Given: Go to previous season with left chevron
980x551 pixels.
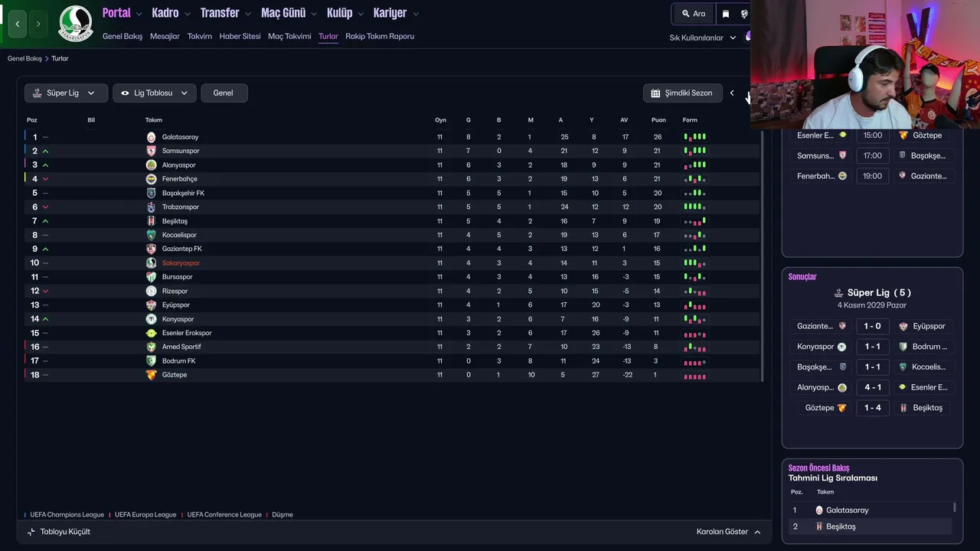Looking at the screenshot, I should coord(732,93).
